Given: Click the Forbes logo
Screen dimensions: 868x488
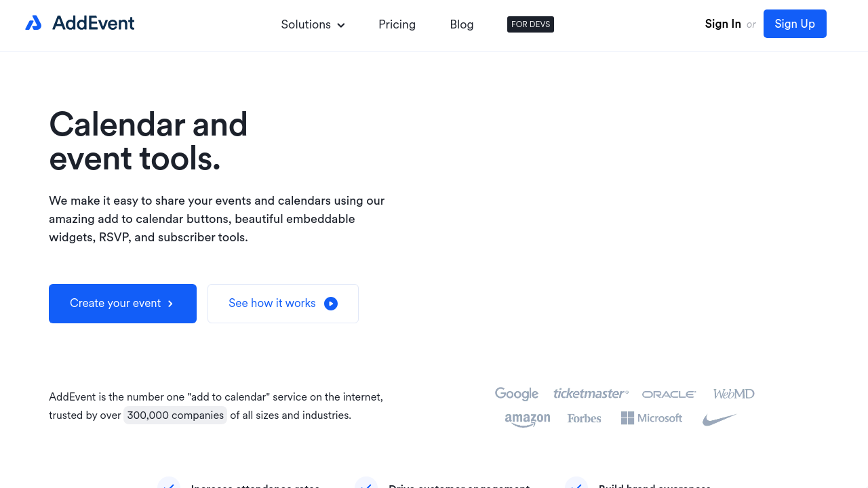Looking at the screenshot, I should (584, 419).
